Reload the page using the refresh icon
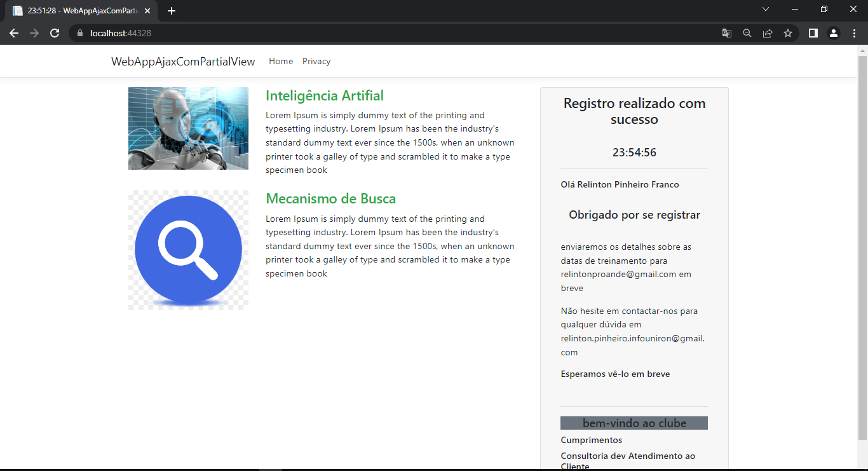The image size is (868, 471). click(x=54, y=32)
